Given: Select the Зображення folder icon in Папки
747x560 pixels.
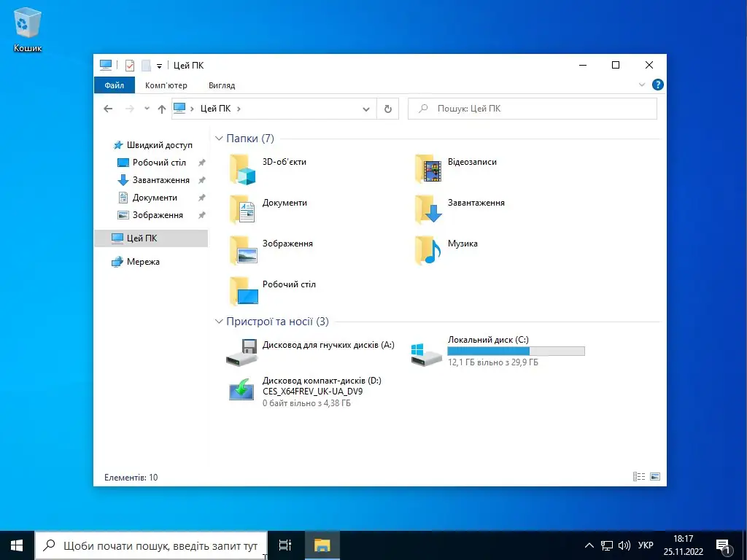Looking at the screenshot, I should 243,251.
